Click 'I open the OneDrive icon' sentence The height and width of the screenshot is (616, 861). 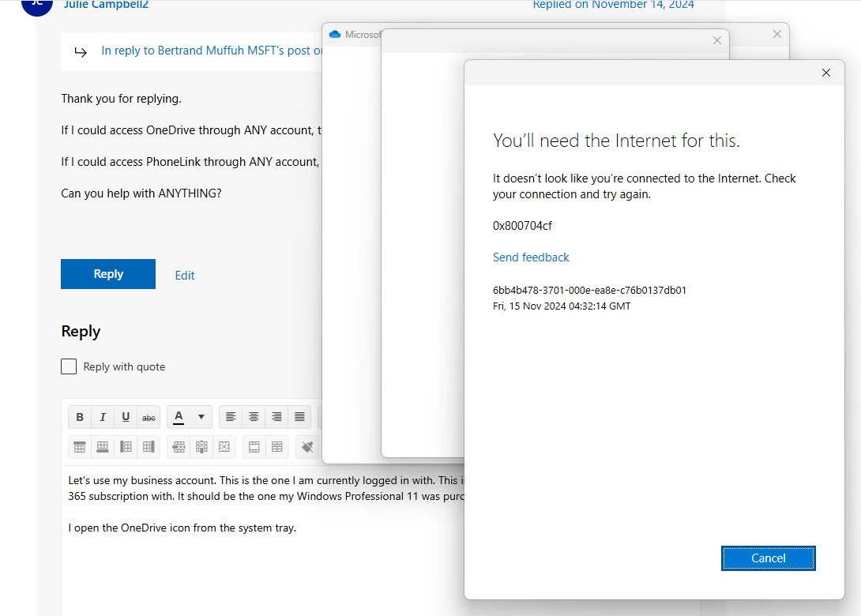182,528
